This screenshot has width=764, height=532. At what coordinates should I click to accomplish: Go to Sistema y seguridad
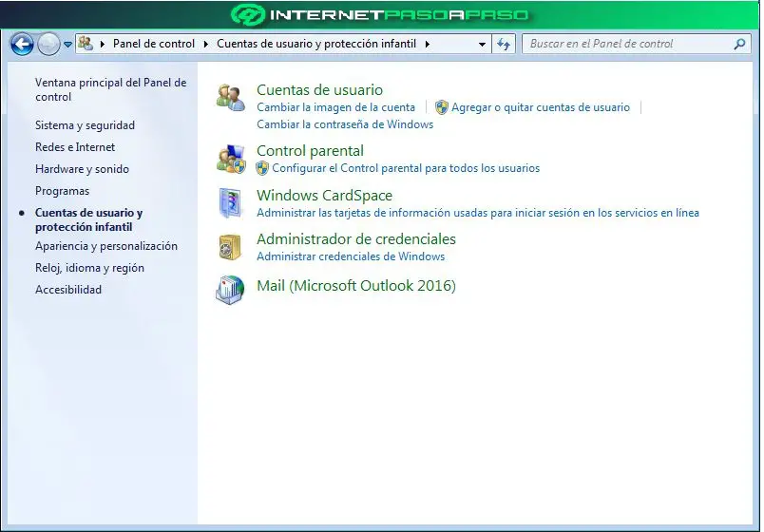coord(85,125)
